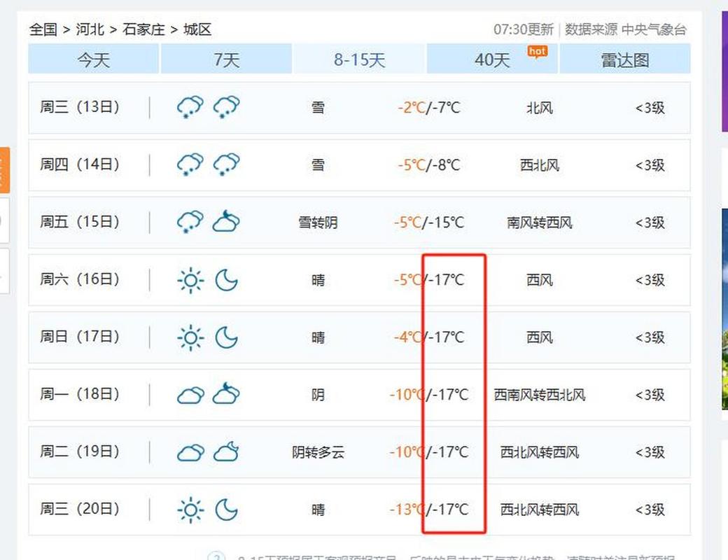The image size is (728, 560).
Task: Click the moon icon for 周日 (17日)
Action: pyautogui.click(x=227, y=337)
